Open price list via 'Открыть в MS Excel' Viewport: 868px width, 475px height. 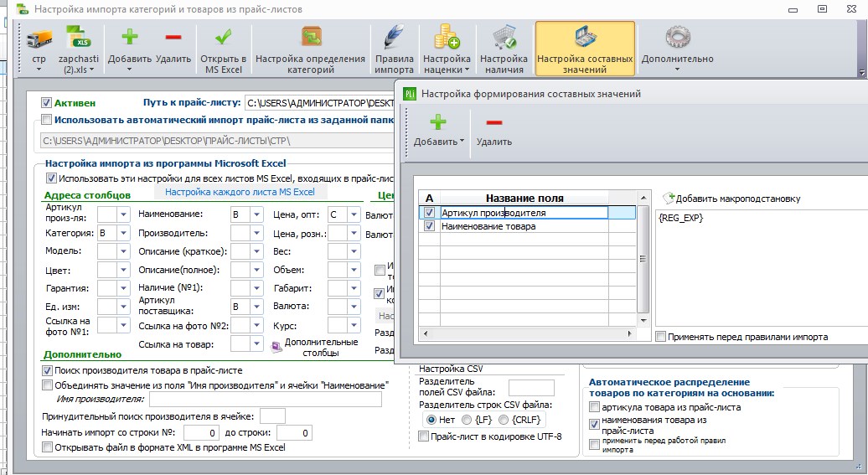223,37
